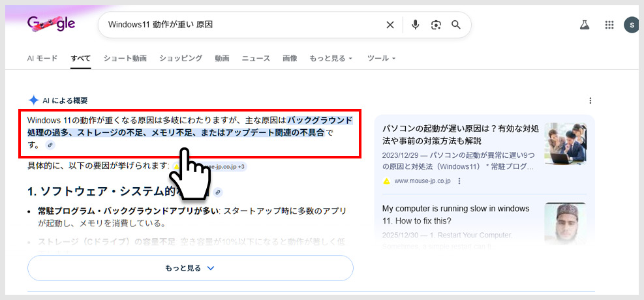Switch to the ショート動画 tab
Image resolution: width=644 pixels, height=300 pixels.
pyautogui.click(x=125, y=58)
